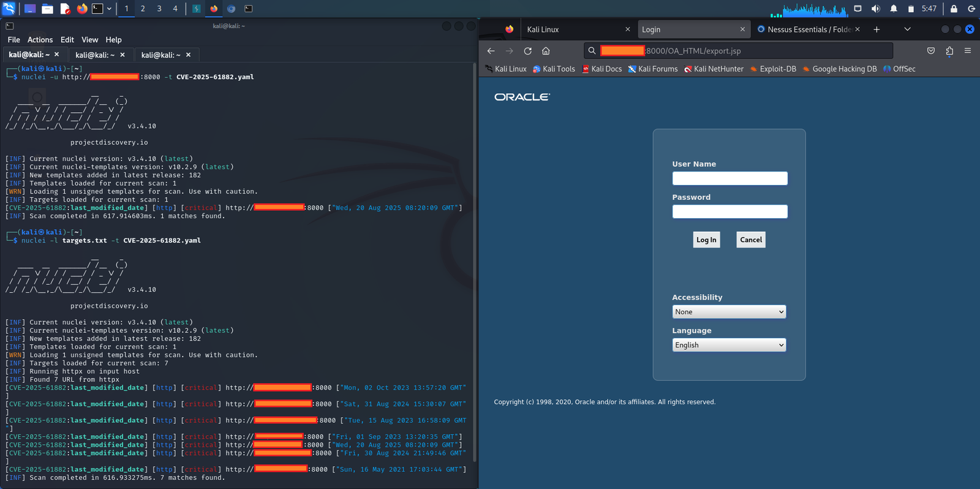Expand the Language dropdown
Screen dimensions: 980x489
(729, 345)
